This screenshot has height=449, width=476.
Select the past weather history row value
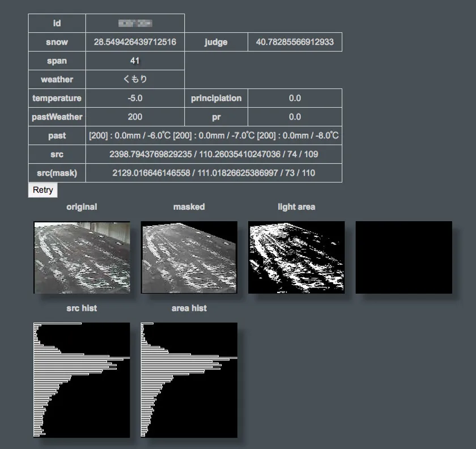pos(214,135)
